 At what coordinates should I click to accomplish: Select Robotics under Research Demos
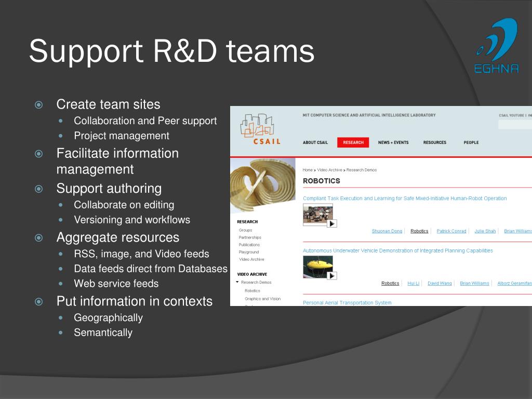(252, 291)
